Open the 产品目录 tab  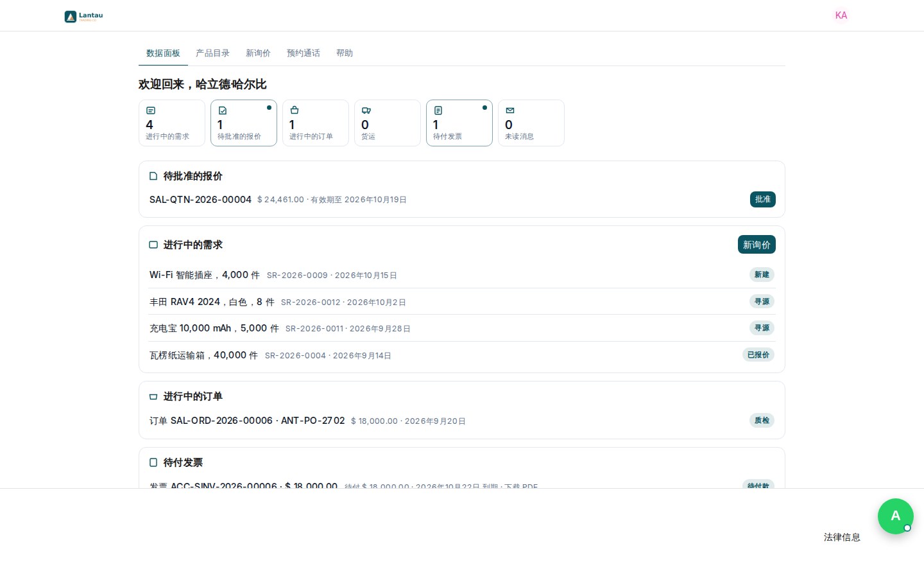tap(212, 53)
